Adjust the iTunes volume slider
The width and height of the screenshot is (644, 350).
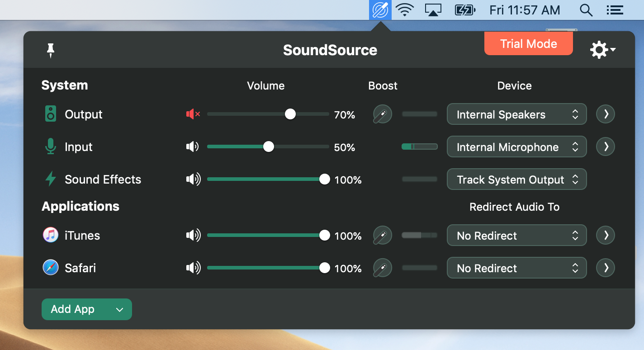click(x=268, y=236)
